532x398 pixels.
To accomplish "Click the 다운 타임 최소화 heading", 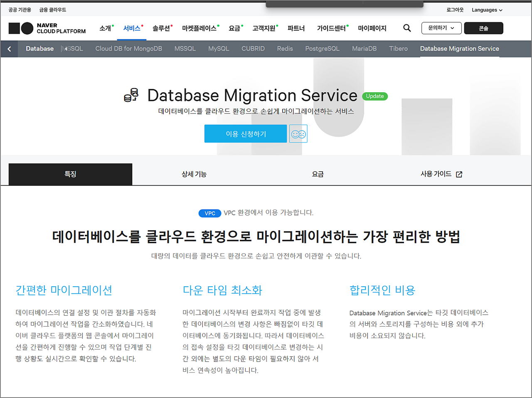I will [222, 290].
